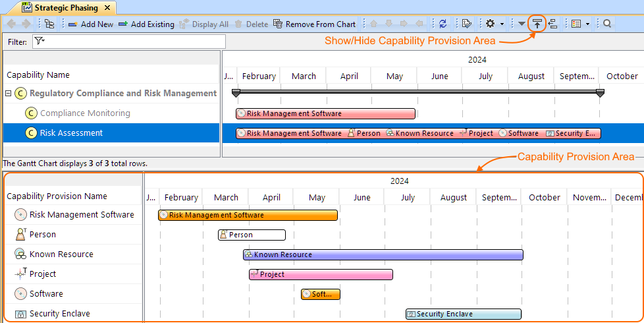Viewport: 644px width, 323px height.
Task: Select the Compliance Monitoring row
Action: click(x=111, y=113)
